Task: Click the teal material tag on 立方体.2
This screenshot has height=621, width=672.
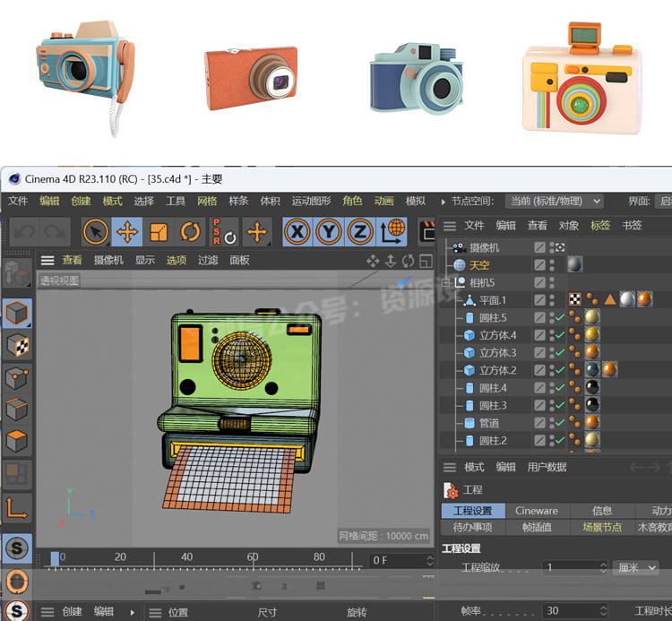Action: (x=592, y=369)
